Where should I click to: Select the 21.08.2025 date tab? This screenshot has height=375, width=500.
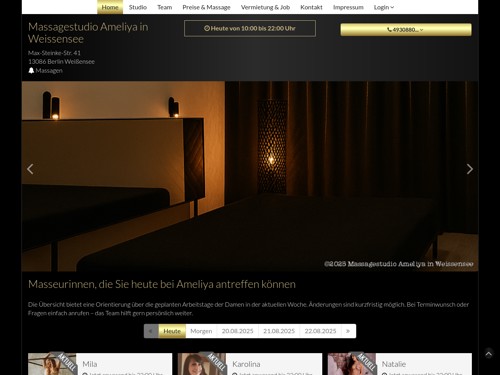pos(279,331)
